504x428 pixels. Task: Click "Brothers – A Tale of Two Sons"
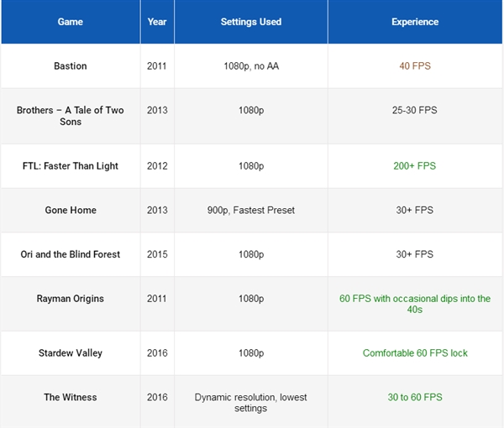click(x=71, y=116)
